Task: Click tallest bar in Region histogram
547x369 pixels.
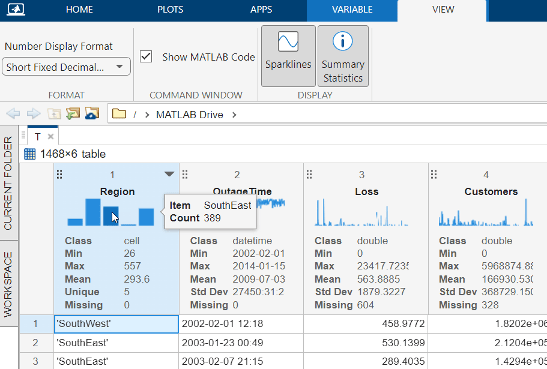Action: (93, 212)
